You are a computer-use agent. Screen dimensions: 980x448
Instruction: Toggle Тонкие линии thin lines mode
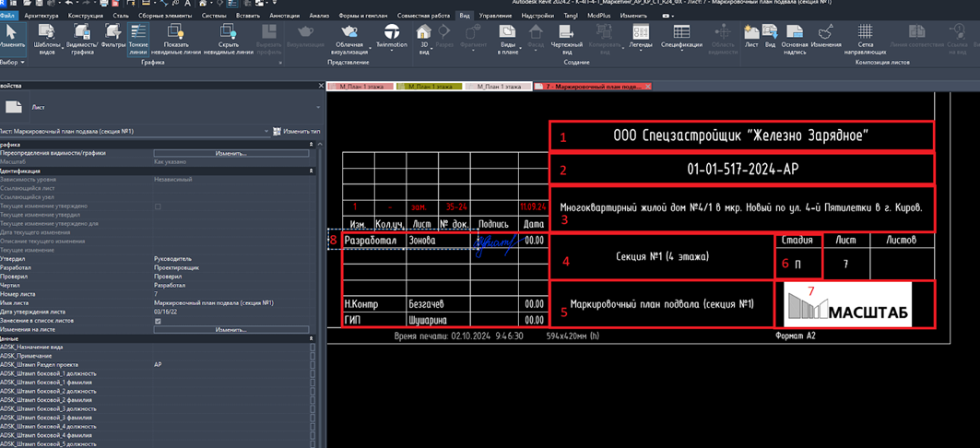[x=137, y=40]
